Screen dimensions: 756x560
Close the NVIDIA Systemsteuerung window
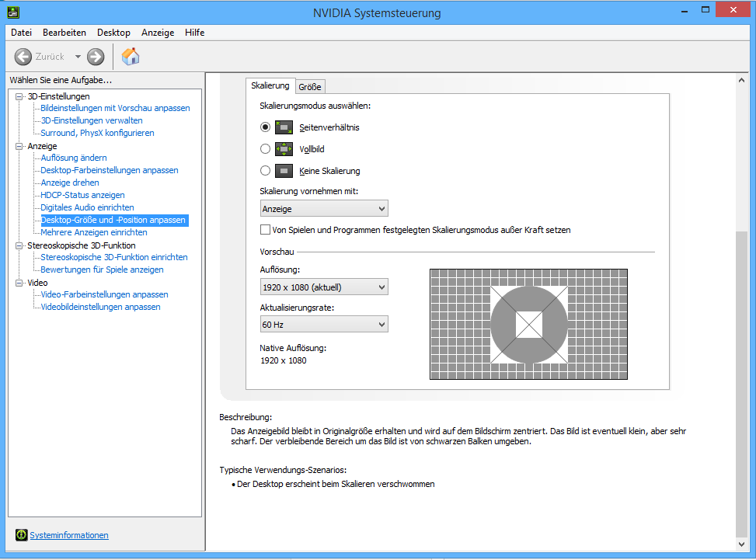pos(733,9)
